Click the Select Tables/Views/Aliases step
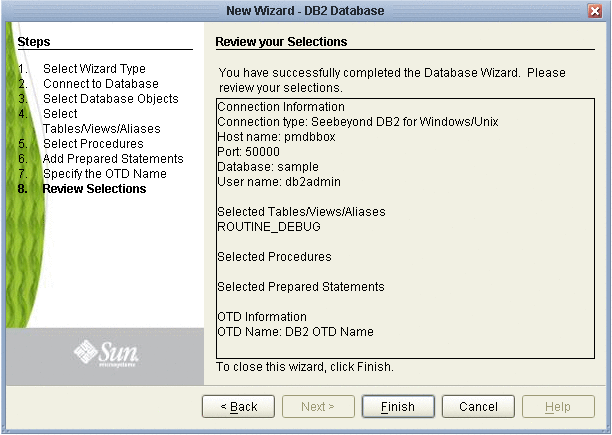The height and width of the screenshot is (435, 612). coord(101,121)
